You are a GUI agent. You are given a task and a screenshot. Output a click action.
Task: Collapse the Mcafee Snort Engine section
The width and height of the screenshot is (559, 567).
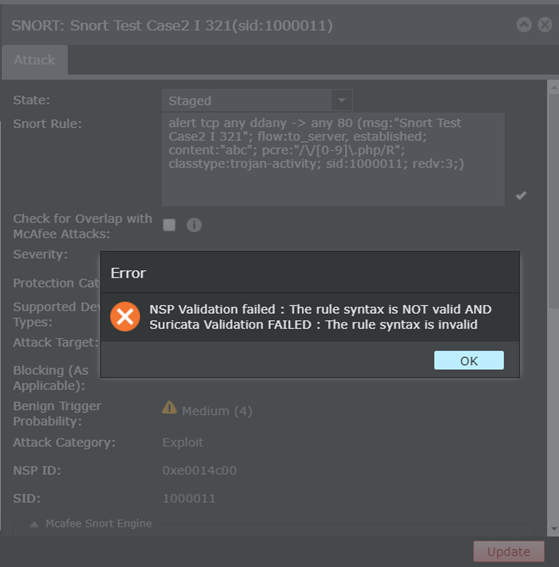pos(34,524)
